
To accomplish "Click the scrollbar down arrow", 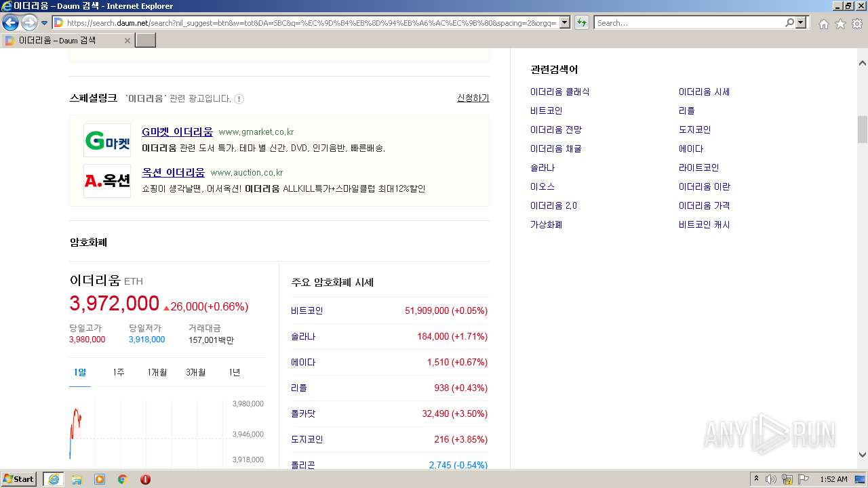I will [863, 455].
